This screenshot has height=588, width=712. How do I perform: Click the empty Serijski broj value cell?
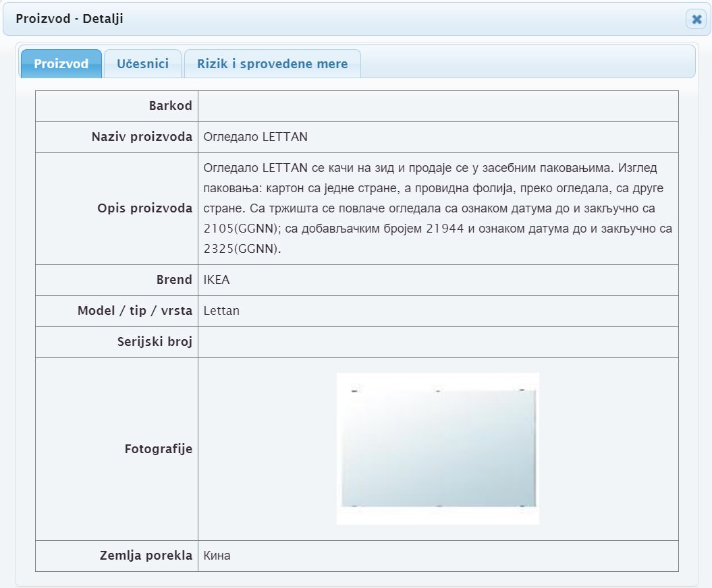pyautogui.click(x=438, y=342)
